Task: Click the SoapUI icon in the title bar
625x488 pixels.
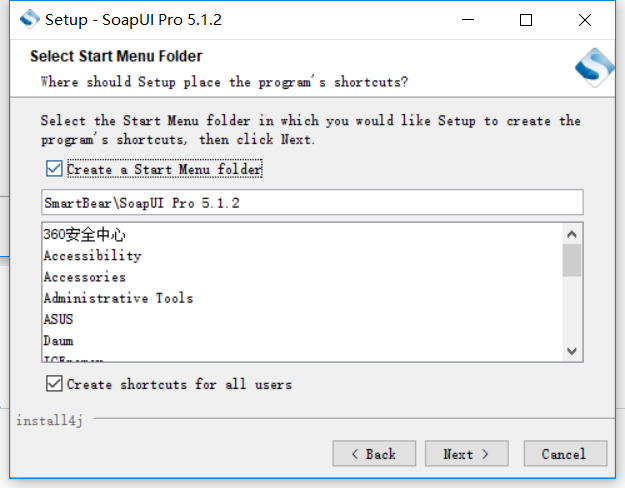Action: 30,19
